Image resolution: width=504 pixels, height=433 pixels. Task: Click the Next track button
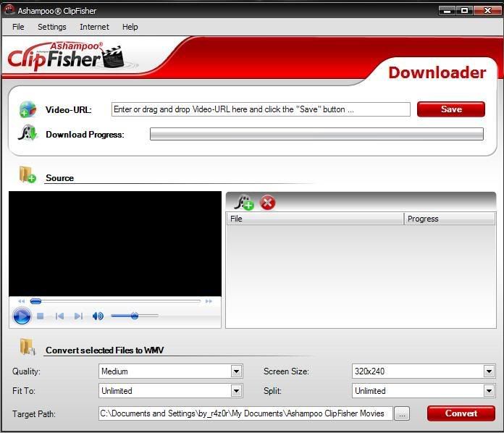pyautogui.click(x=78, y=316)
